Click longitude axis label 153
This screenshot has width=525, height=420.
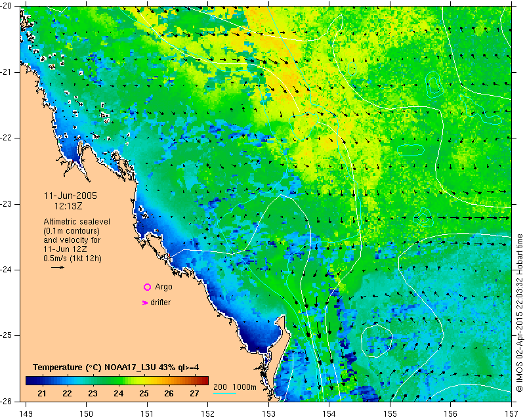click(268, 414)
